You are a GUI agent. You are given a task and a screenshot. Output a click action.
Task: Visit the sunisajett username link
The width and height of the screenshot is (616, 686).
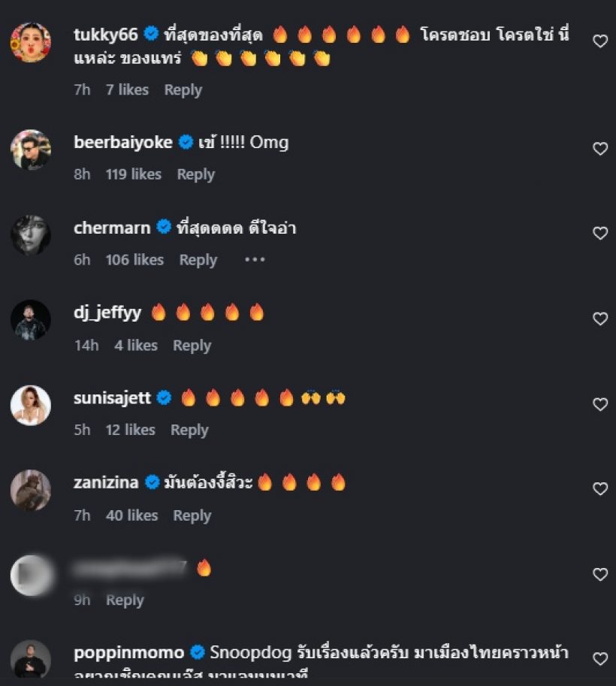[113, 398]
